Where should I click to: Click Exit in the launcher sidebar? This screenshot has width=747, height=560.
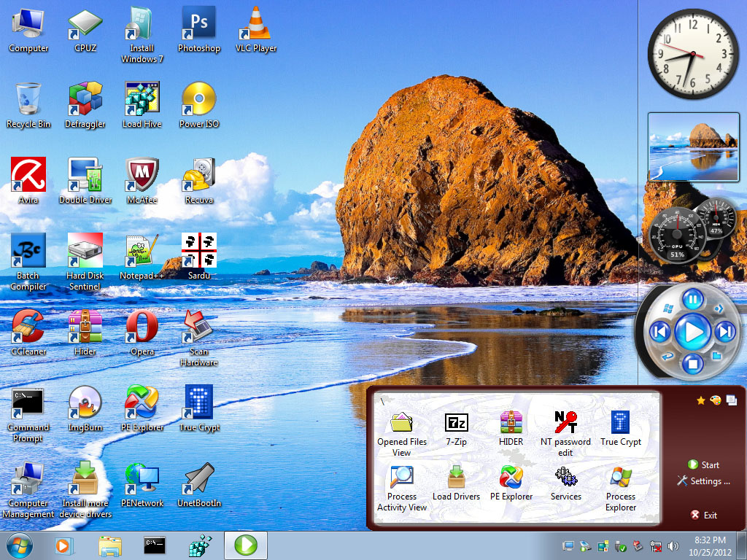[704, 515]
